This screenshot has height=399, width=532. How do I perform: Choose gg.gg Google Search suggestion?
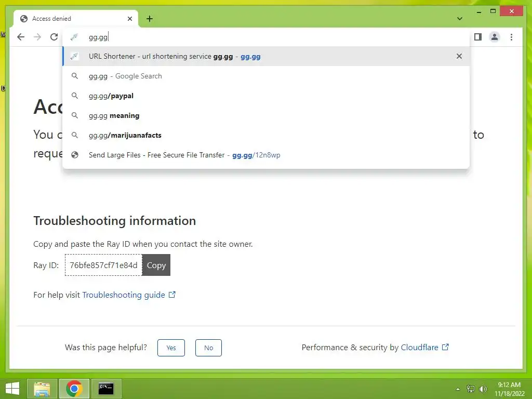click(266, 76)
